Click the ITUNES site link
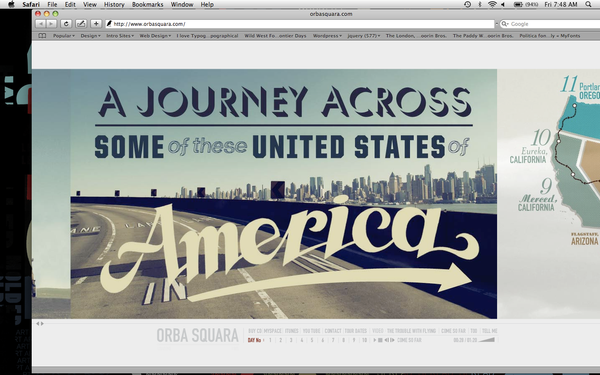The height and width of the screenshot is (375, 600). (x=292, y=331)
